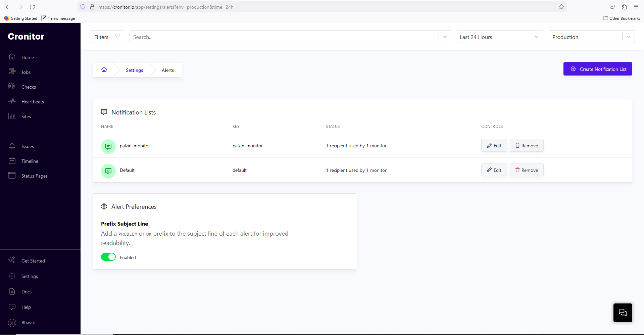Open the Other Bookmarks folder
The image size is (644, 335).
point(622,18)
